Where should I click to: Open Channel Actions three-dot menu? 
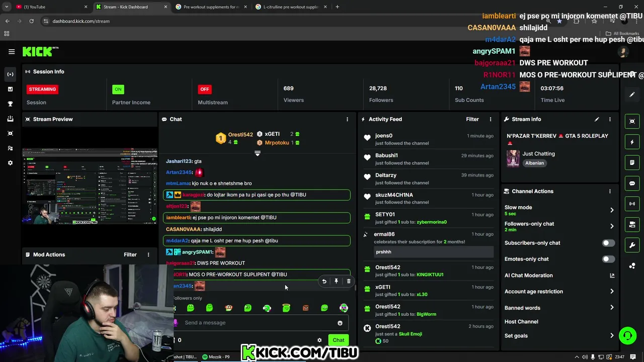(x=610, y=191)
